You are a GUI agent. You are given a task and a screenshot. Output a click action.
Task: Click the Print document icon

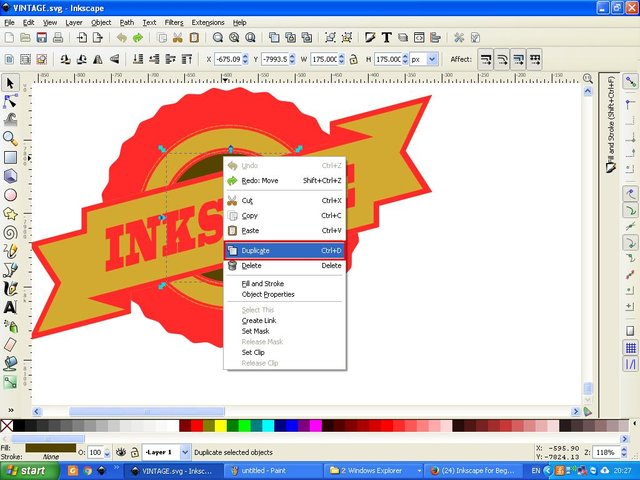tap(58, 38)
